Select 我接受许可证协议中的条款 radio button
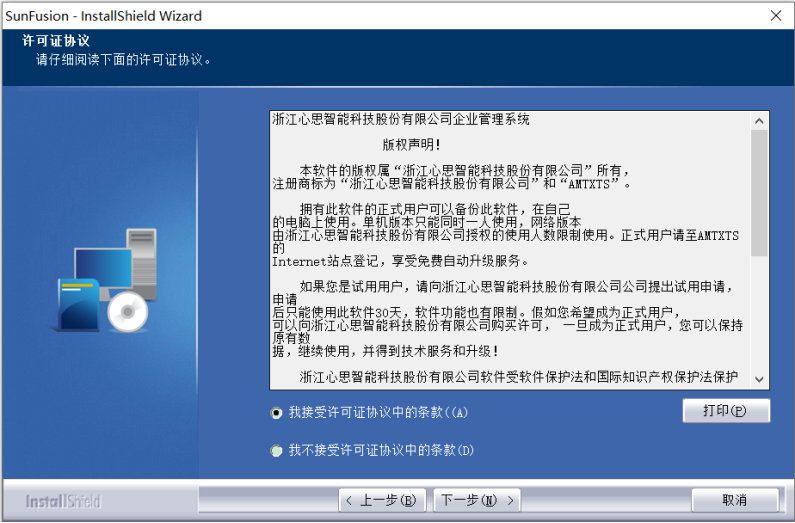 276,413
